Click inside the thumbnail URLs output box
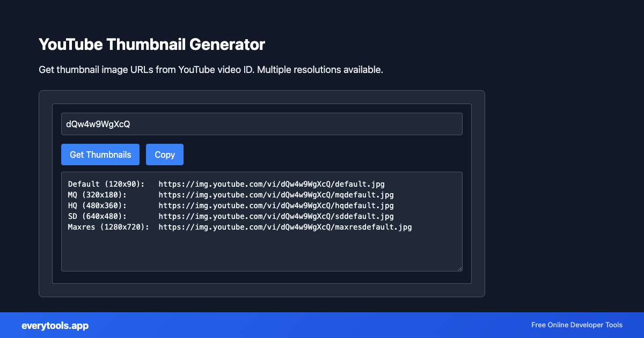 tap(262, 247)
